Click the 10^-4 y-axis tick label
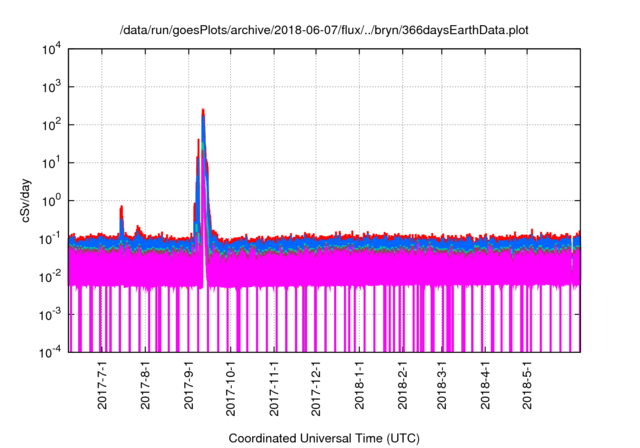This screenshot has height=448, width=640. [51, 352]
